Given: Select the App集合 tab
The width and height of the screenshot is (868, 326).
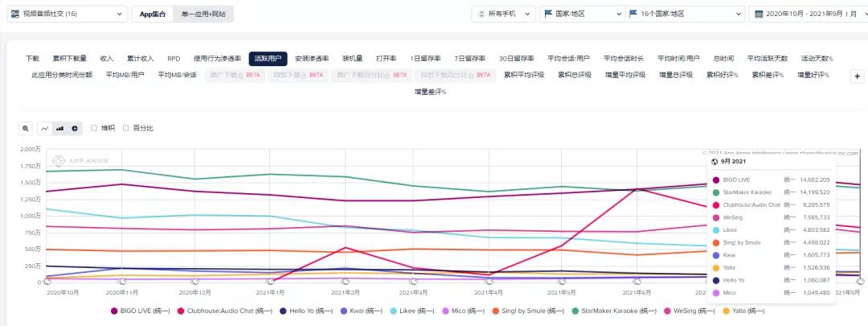Looking at the screenshot, I should 153,14.
